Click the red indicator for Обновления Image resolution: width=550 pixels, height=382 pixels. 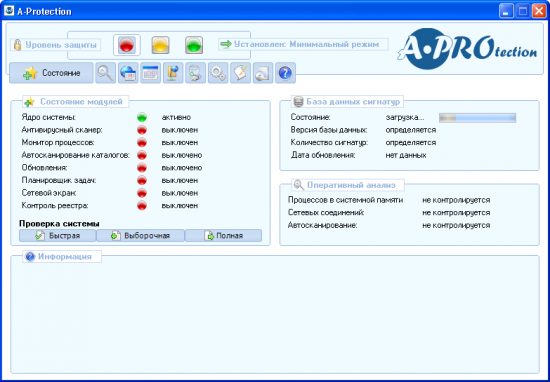coord(142,168)
